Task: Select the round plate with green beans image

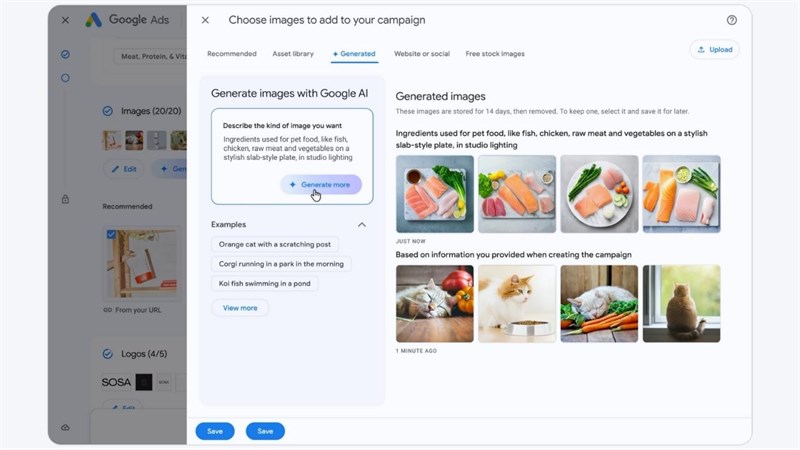Action: [x=599, y=194]
